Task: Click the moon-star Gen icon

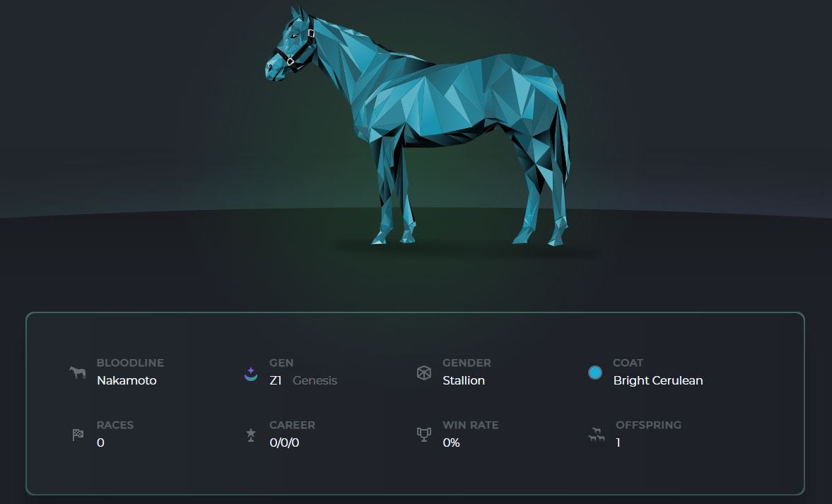Action: [250, 374]
